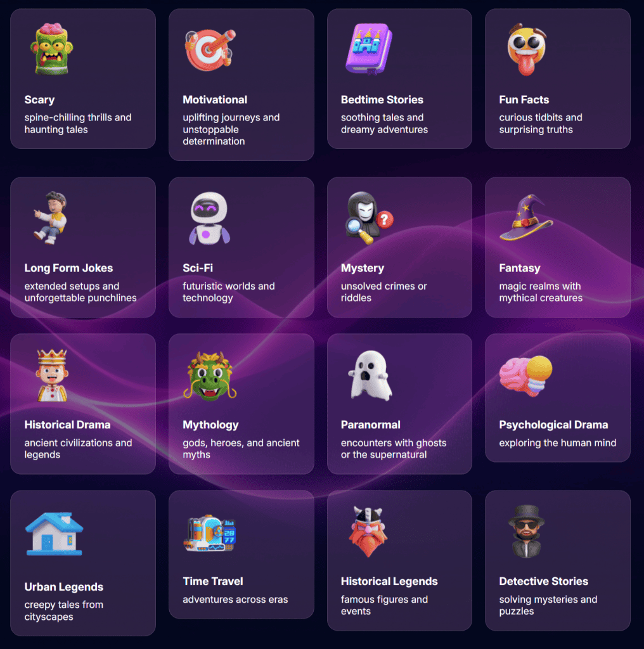
Task: Click the crowned king Historical Drama icon
Action: coord(52,375)
